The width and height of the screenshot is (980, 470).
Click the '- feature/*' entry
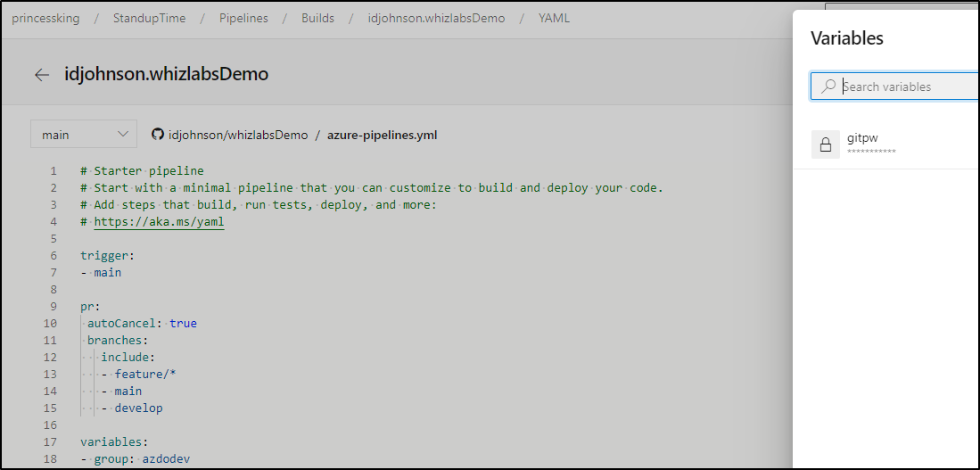tap(138, 374)
